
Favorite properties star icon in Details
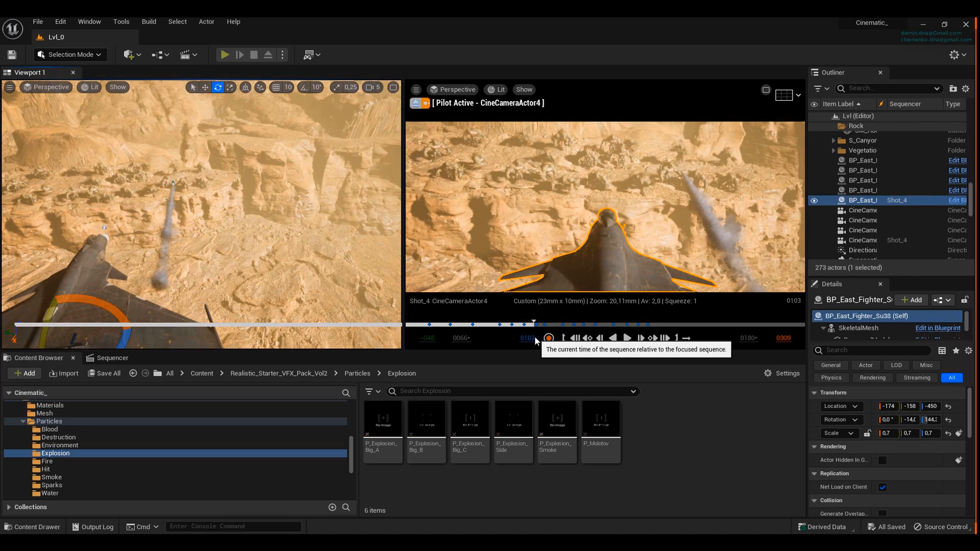point(955,350)
